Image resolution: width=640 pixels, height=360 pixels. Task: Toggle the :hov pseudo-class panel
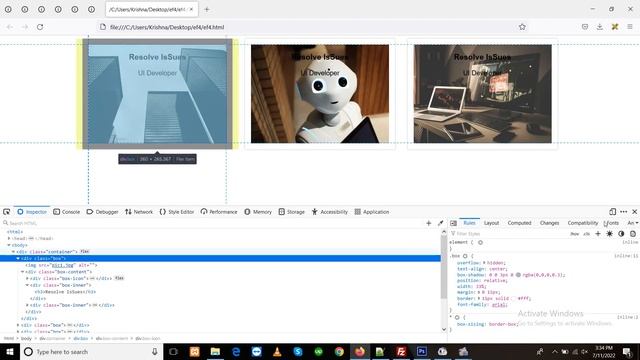tap(575, 234)
